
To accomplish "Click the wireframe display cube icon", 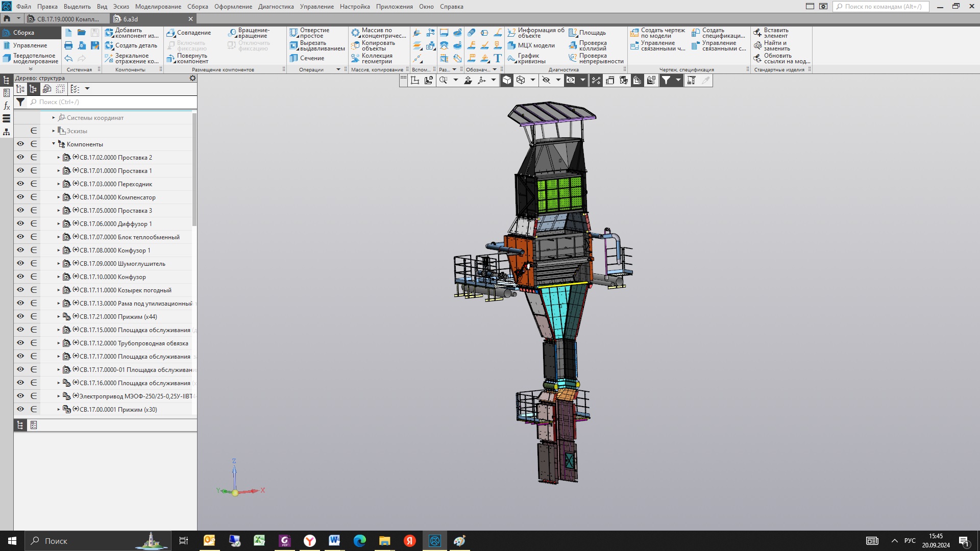I will click(x=521, y=80).
